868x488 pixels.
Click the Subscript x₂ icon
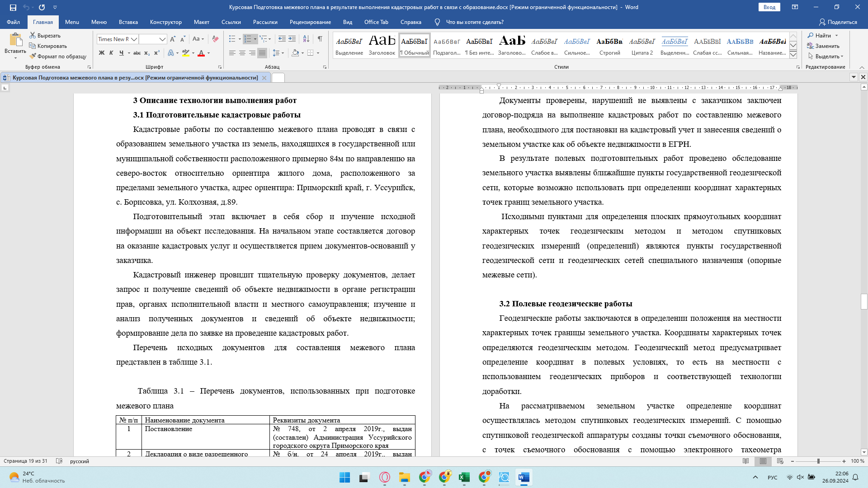[x=147, y=53]
